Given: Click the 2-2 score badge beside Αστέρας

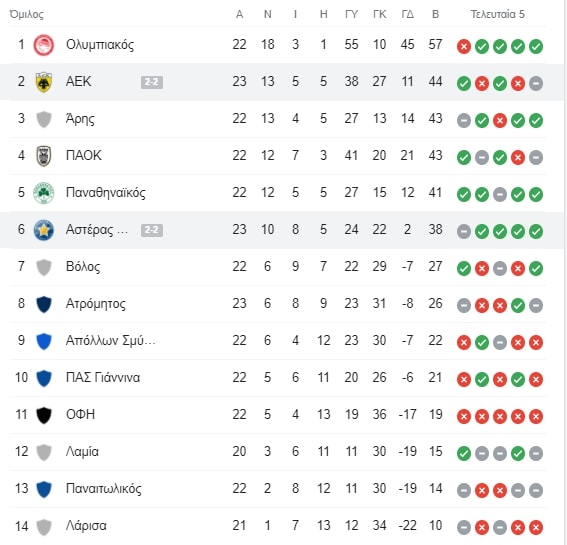Looking at the screenshot, I should tap(152, 230).
